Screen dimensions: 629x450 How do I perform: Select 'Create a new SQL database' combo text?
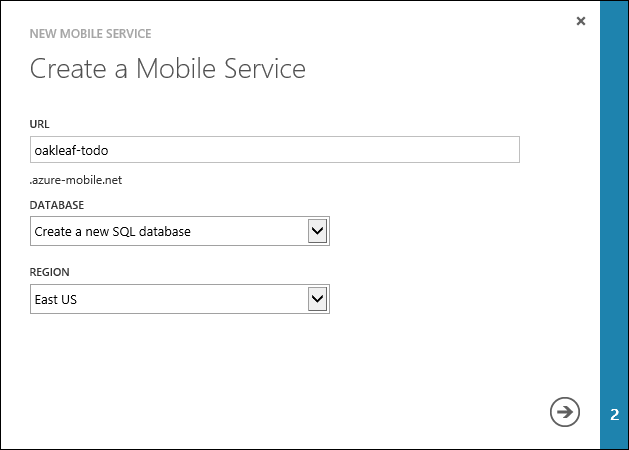tap(112, 232)
